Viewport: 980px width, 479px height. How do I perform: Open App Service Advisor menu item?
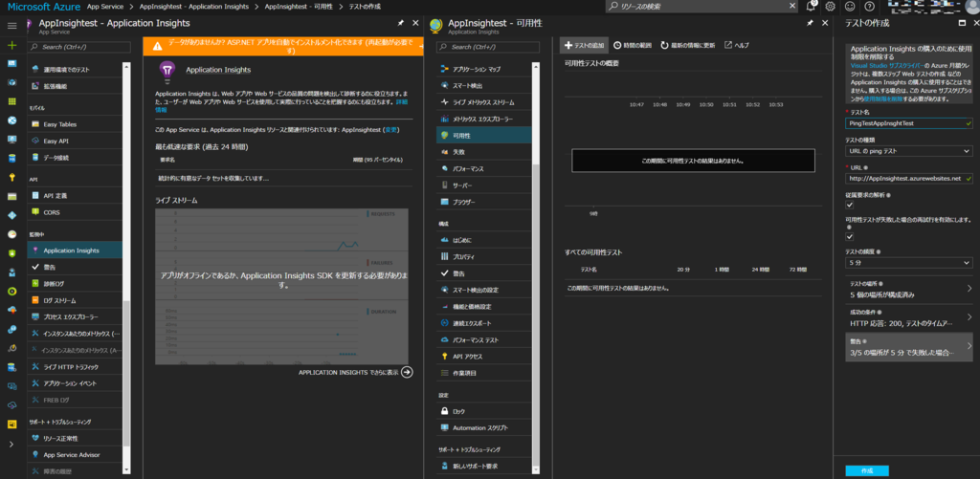tap(75, 455)
